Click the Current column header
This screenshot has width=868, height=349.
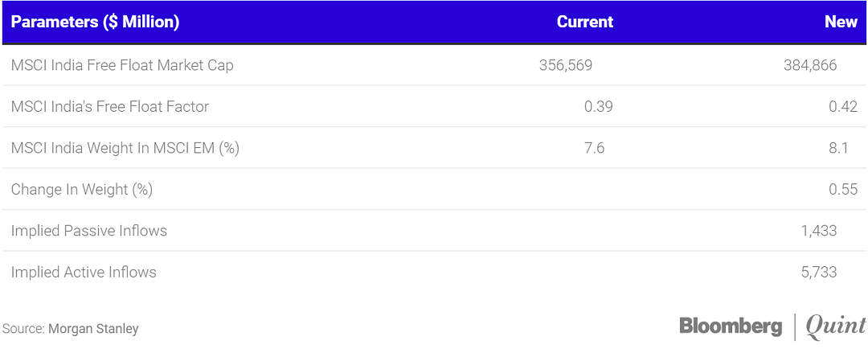pos(584,23)
